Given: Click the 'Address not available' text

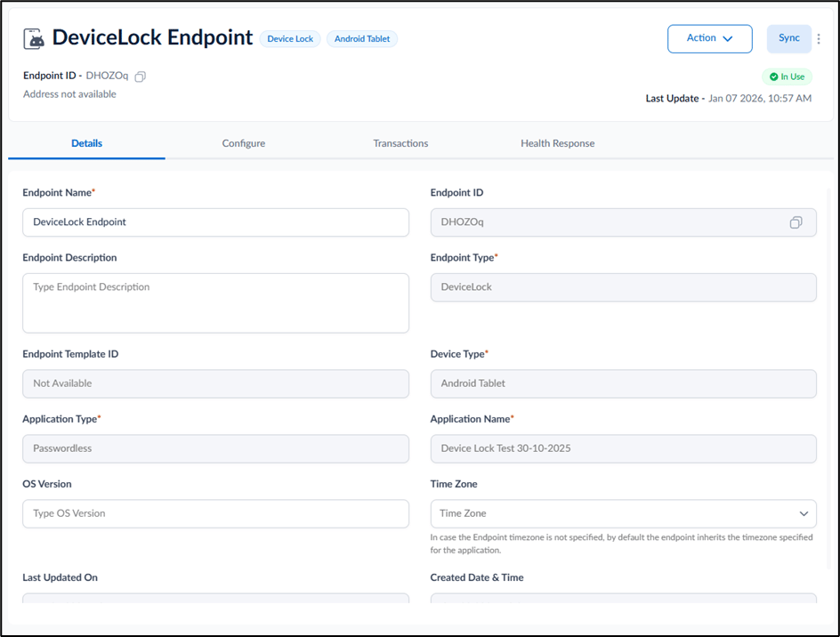Looking at the screenshot, I should pyautogui.click(x=69, y=94).
